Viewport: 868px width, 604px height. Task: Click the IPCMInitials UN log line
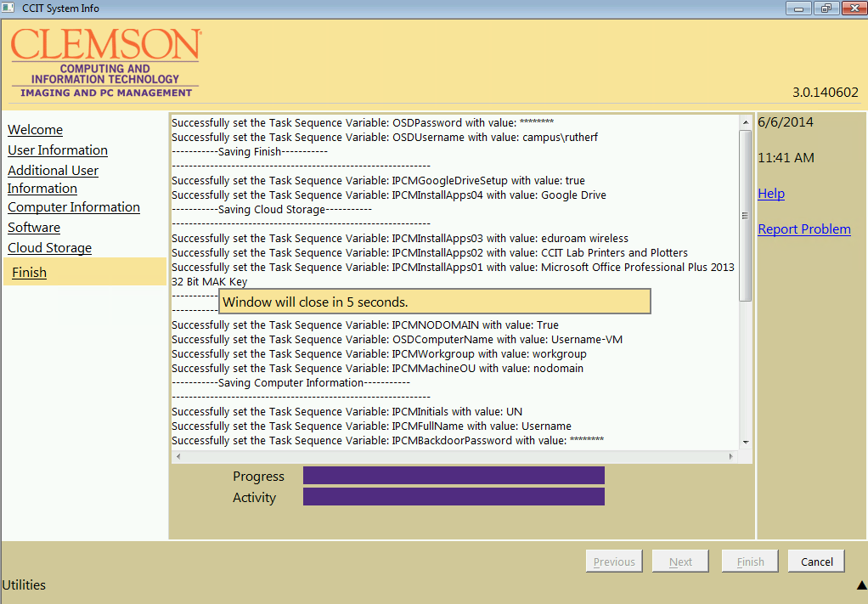pyautogui.click(x=347, y=411)
